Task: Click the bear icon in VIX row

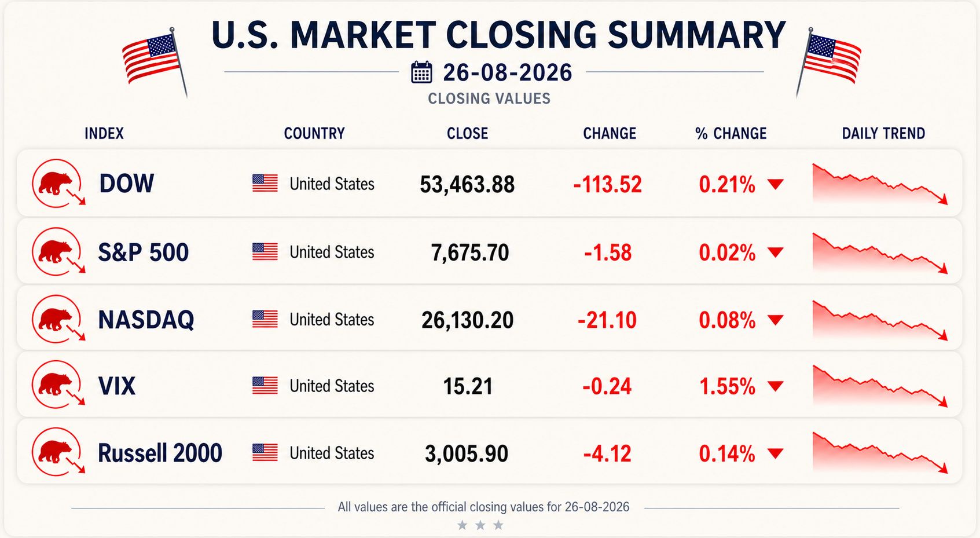Action: (x=58, y=385)
